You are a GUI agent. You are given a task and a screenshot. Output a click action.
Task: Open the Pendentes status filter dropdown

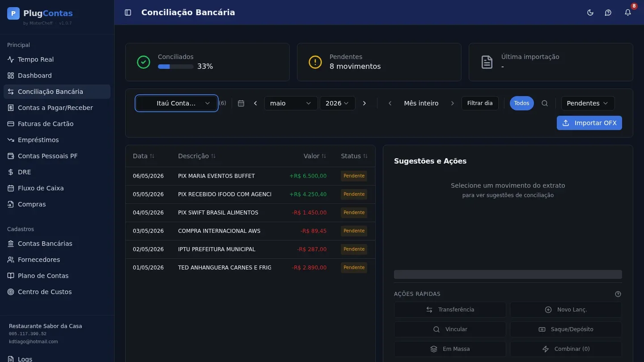[x=588, y=103]
